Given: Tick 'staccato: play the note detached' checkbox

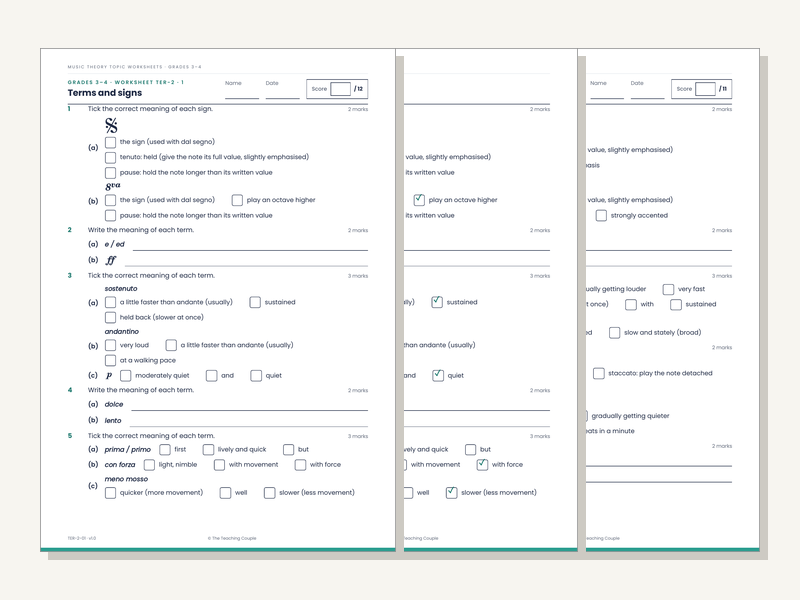Looking at the screenshot, I should (x=599, y=373).
